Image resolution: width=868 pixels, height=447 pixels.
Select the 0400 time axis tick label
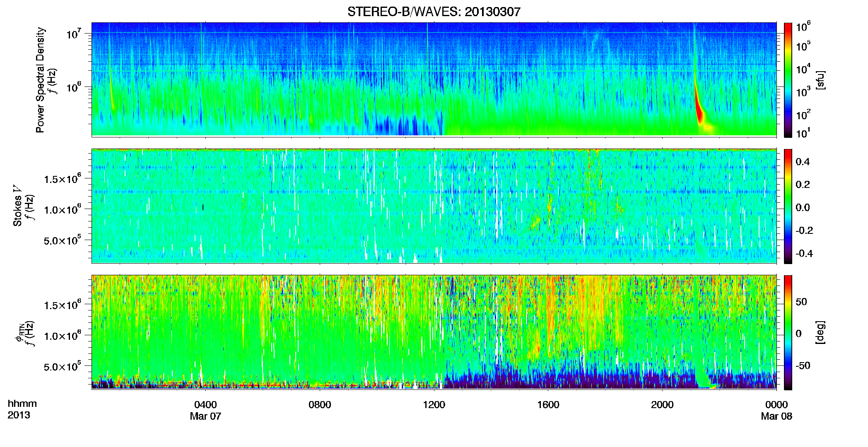[x=205, y=404]
